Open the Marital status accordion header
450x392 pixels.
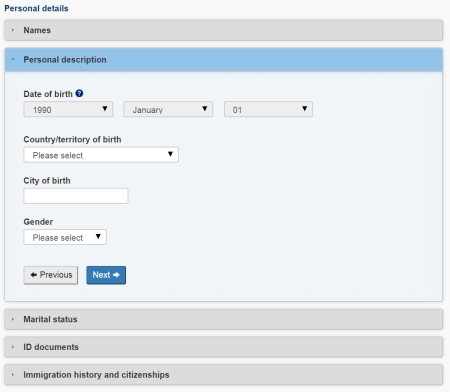(x=224, y=319)
